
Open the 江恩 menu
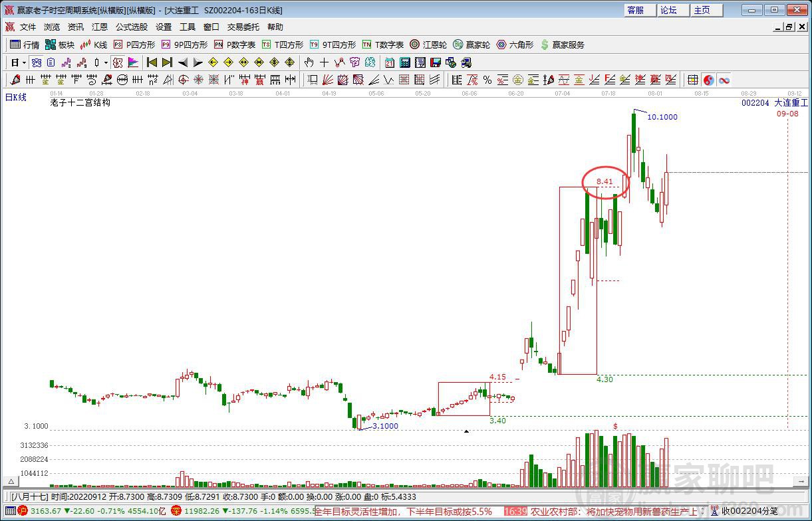pos(100,27)
